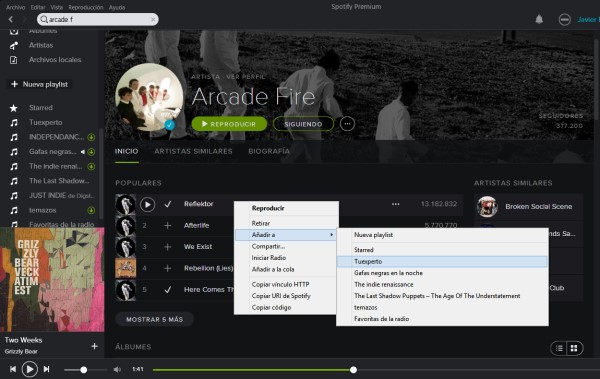Toggle saved checkmark on Here Comes track
This screenshot has width=600, height=379.
tap(168, 290)
